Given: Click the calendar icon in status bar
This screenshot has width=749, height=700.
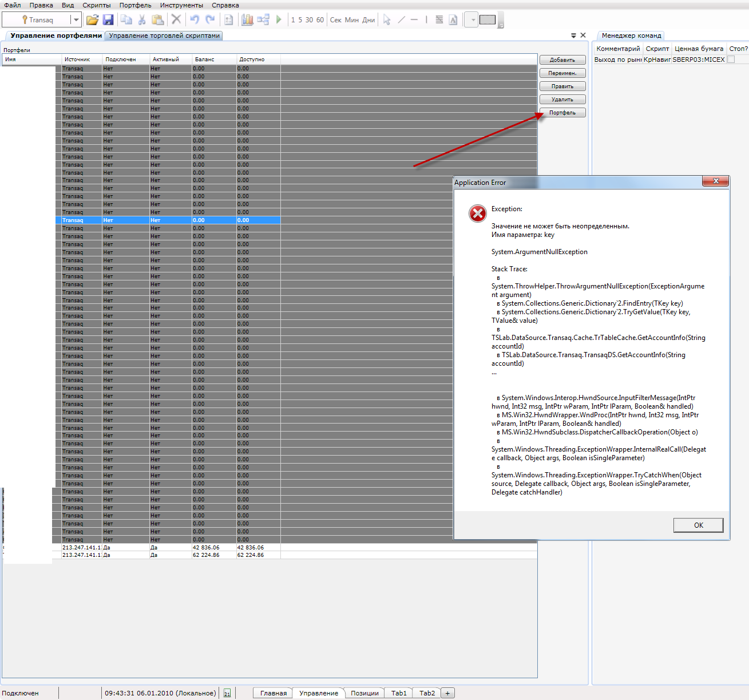Looking at the screenshot, I should tap(227, 693).
